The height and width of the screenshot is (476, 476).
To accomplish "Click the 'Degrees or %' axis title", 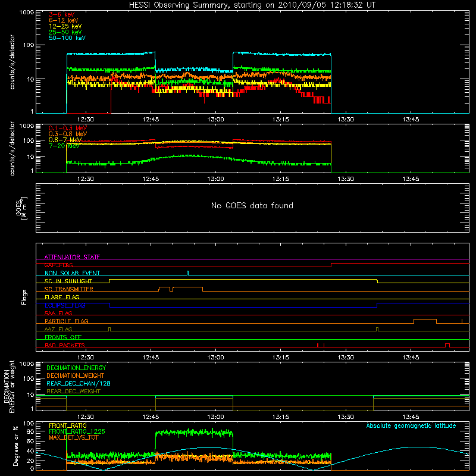I will pyautogui.click(x=15, y=446).
